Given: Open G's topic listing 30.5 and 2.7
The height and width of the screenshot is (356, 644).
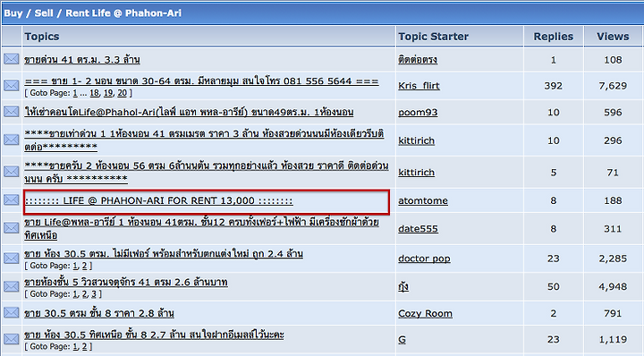Looking at the screenshot, I should (x=154, y=335).
